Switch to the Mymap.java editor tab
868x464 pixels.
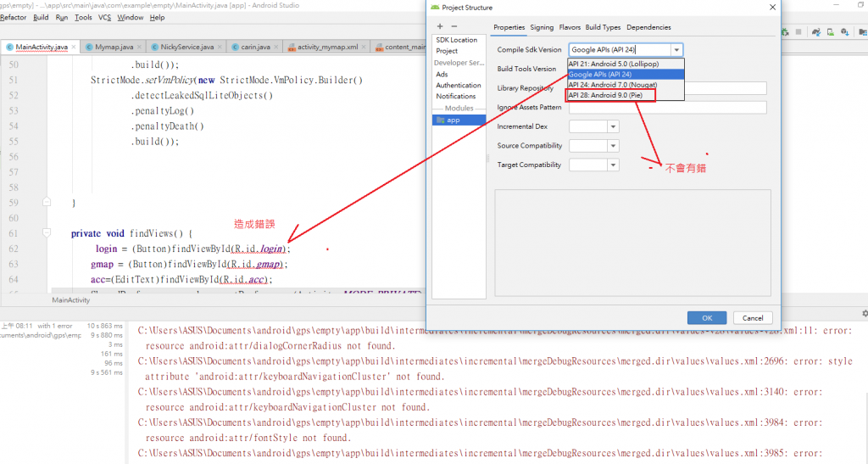(114, 47)
